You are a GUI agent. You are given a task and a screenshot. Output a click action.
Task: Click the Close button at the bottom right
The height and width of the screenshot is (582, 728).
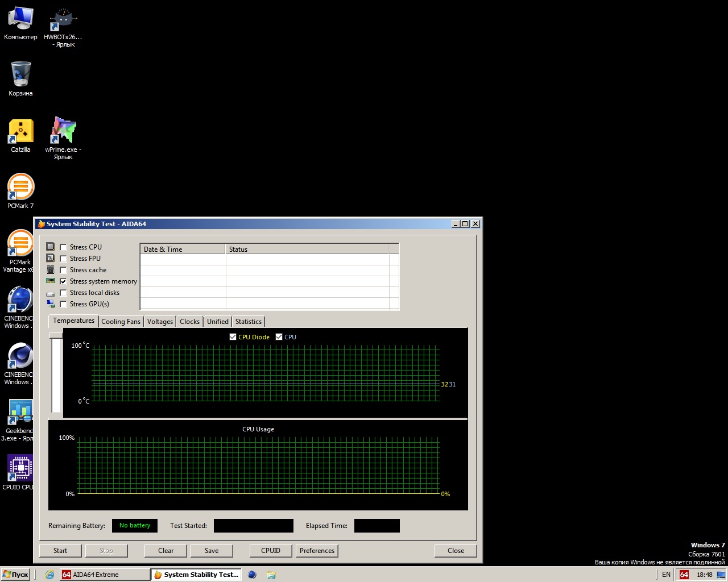tap(456, 551)
